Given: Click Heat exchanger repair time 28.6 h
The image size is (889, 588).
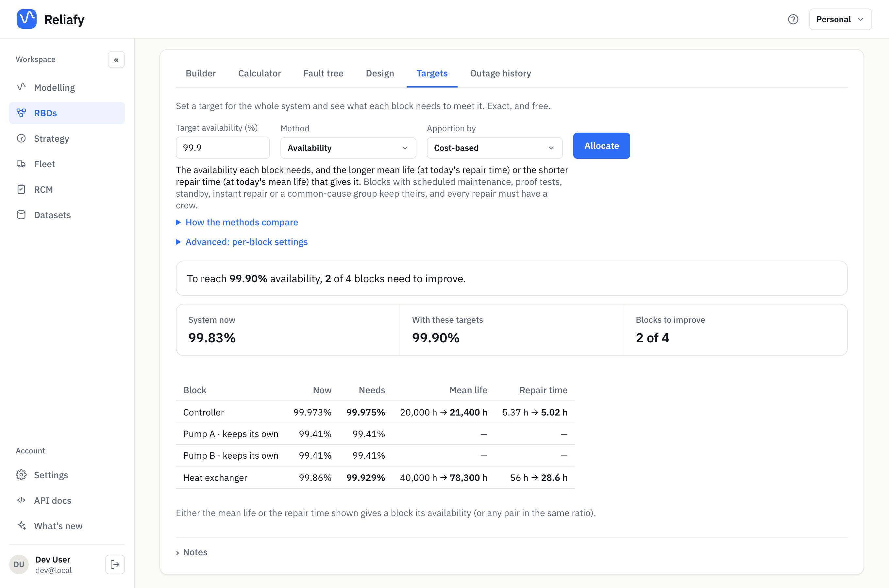Looking at the screenshot, I should (x=554, y=478).
